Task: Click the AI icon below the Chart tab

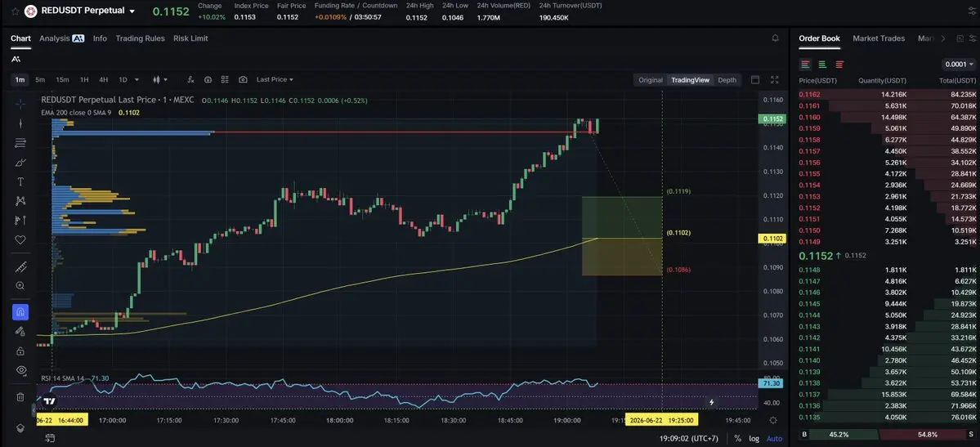Action: click(16, 59)
